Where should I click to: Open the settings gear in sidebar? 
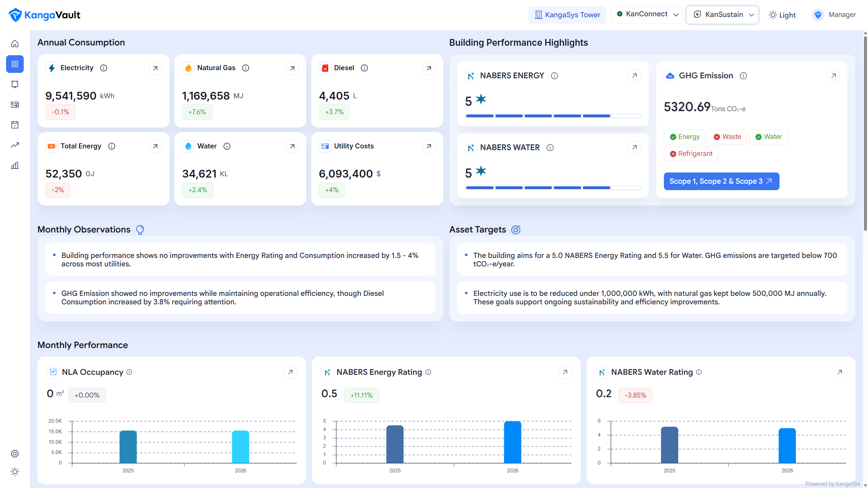pos(15,453)
